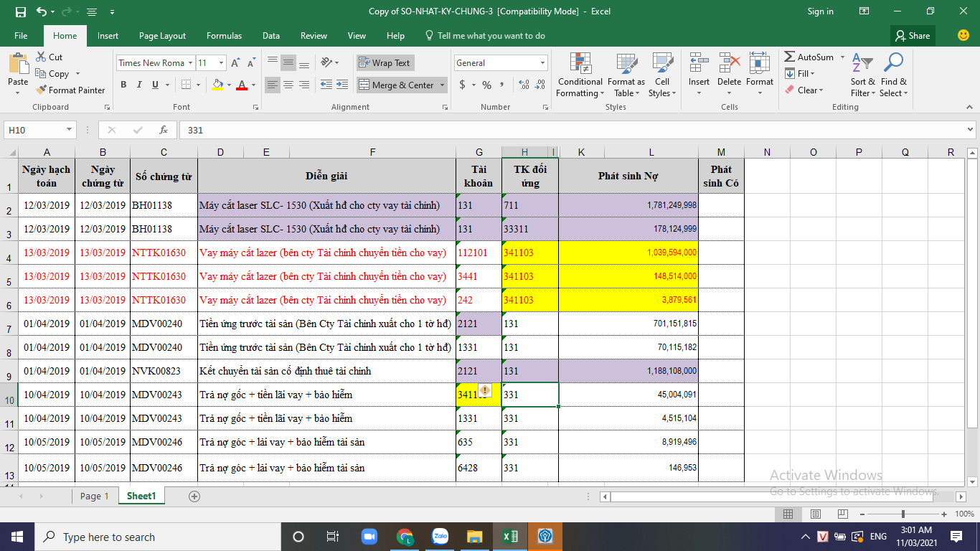980x551 pixels.
Task: Align text to the right
Action: click(304, 85)
